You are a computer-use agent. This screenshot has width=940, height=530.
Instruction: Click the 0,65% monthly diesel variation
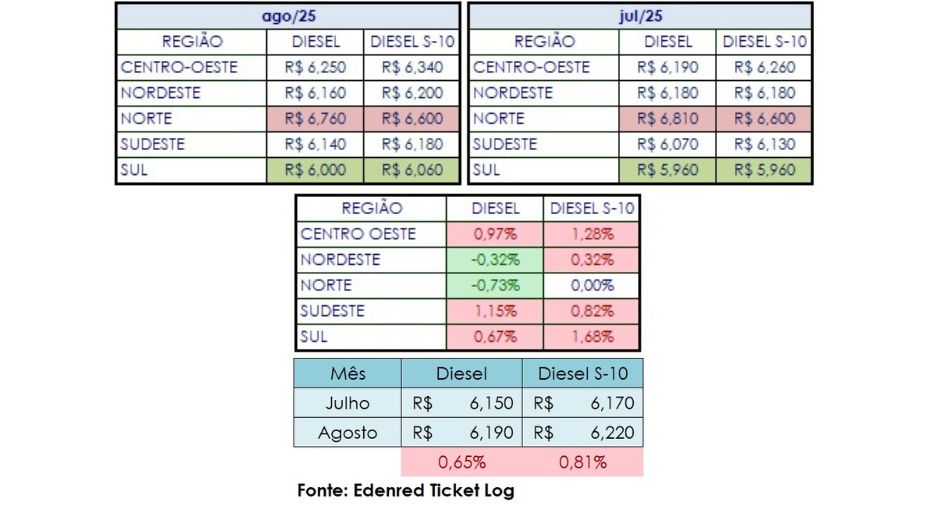click(462, 462)
